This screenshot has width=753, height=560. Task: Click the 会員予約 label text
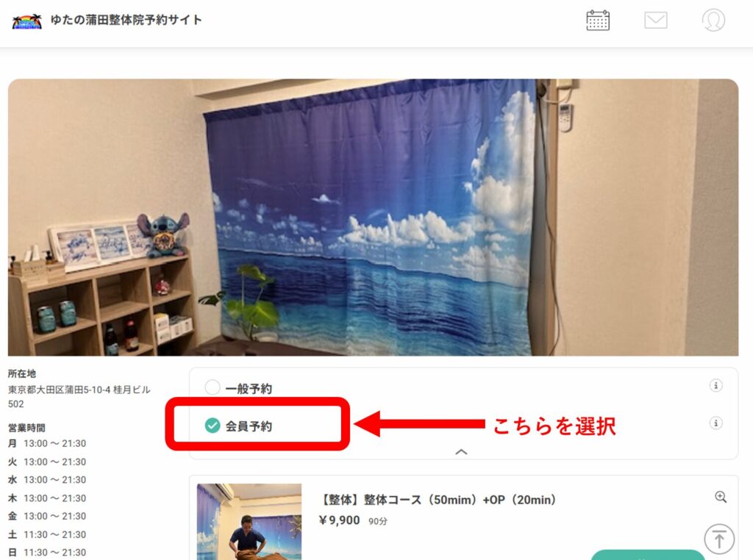[x=249, y=426]
